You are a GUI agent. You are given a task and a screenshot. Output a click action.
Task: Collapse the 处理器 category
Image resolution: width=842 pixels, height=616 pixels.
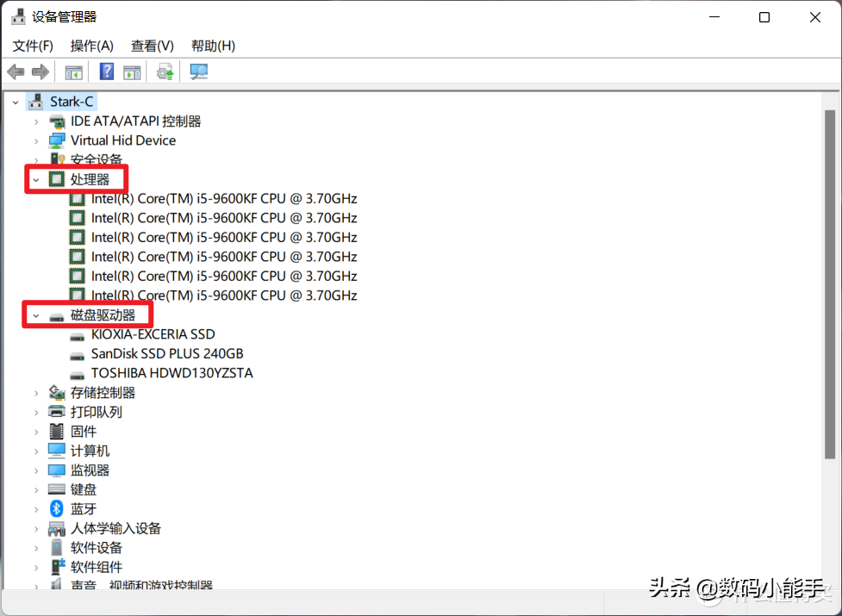[34, 178]
